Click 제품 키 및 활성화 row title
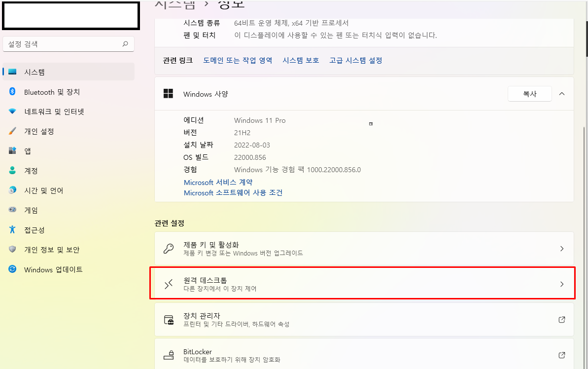The width and height of the screenshot is (588, 369). pyautogui.click(x=211, y=245)
